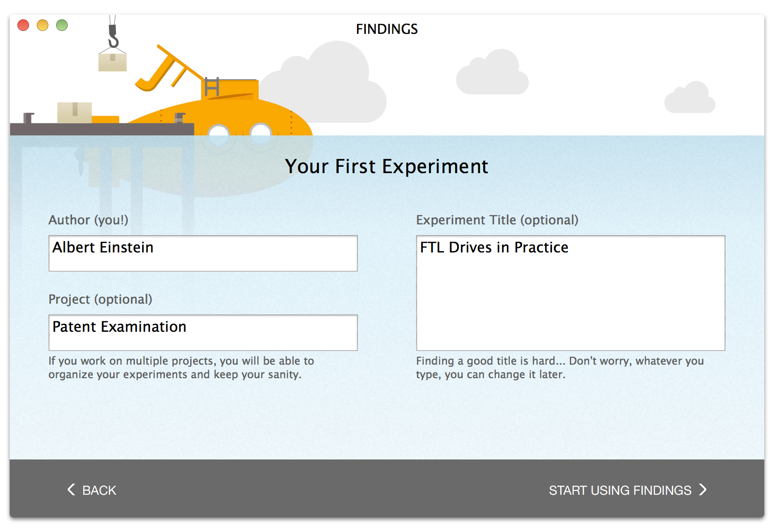Click the left chevron beside BACK

tap(71, 489)
